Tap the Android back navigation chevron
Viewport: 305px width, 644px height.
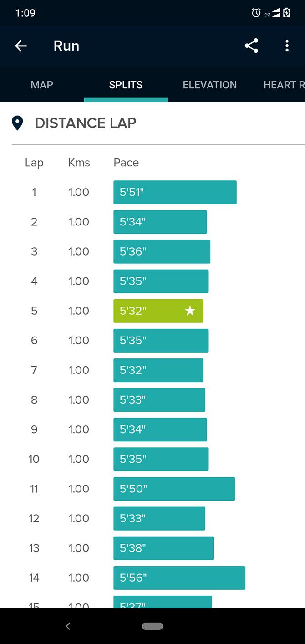68,626
